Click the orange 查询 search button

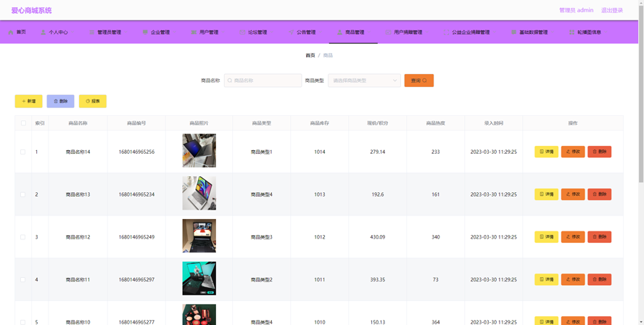(419, 81)
